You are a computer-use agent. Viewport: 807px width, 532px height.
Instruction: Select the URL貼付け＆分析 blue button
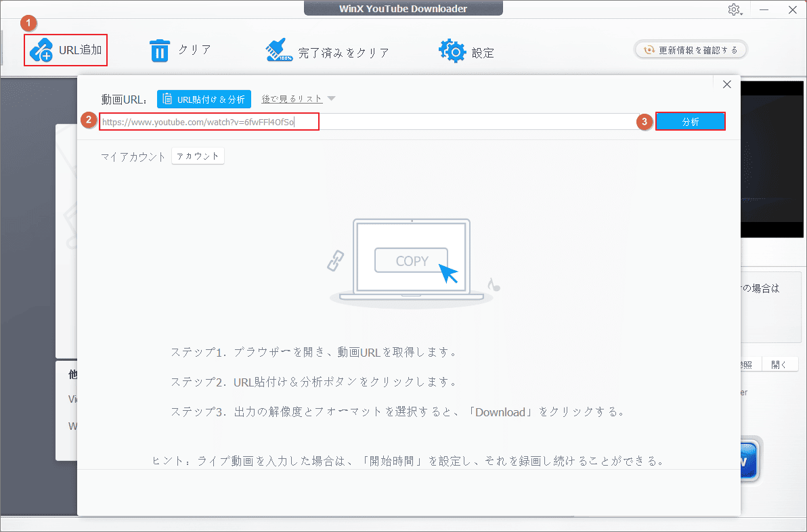tap(204, 98)
